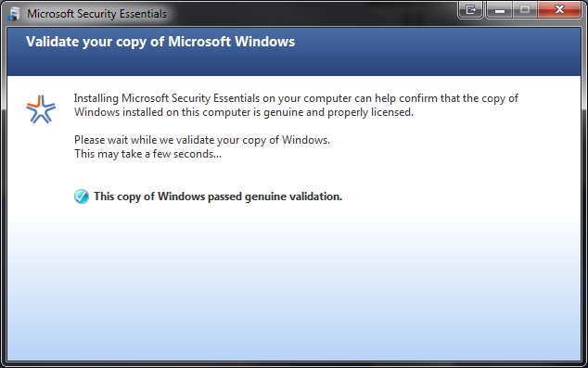Click the empty right side of blue header banner

coord(439,51)
